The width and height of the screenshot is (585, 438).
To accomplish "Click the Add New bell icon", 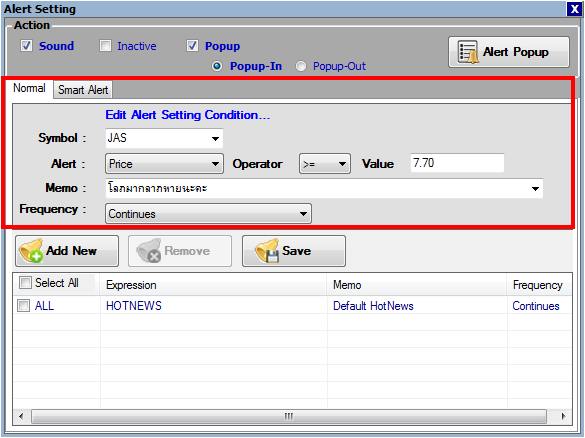I will 31,251.
